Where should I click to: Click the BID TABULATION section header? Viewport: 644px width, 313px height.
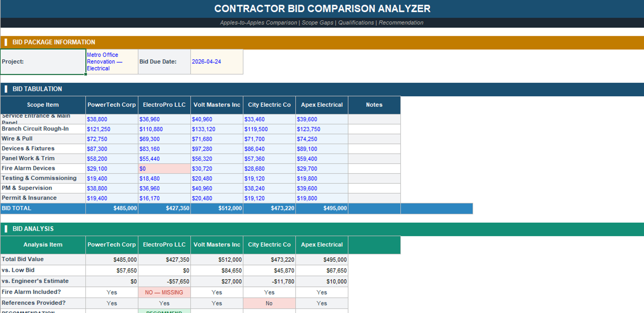click(322, 89)
